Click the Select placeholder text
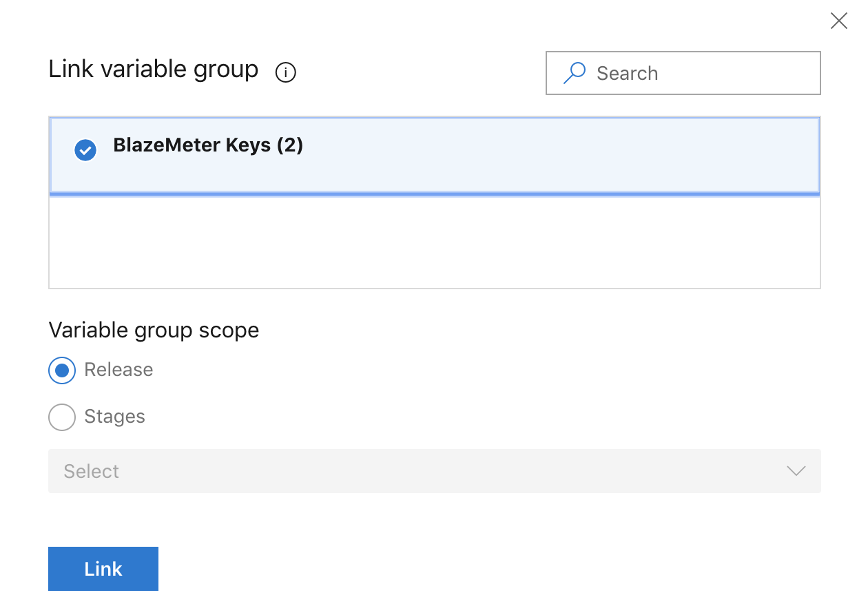This screenshot has height=606, width=868. 91,471
